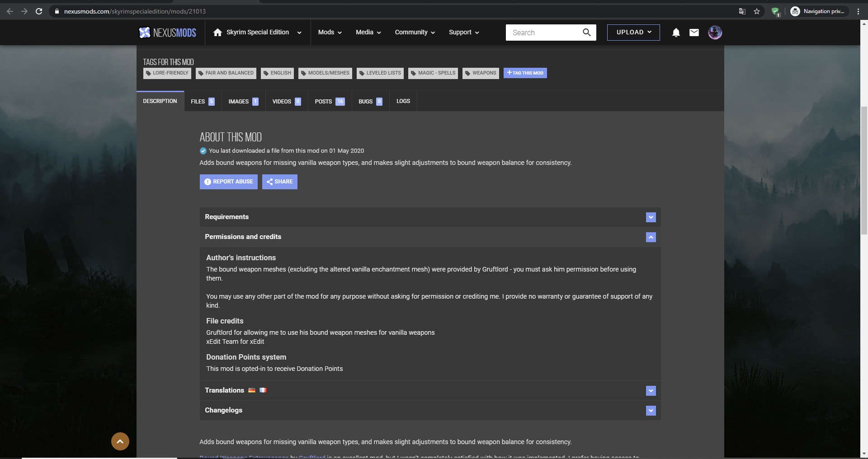Switch to the Posts tab
This screenshot has height=459, width=868.
(329, 102)
